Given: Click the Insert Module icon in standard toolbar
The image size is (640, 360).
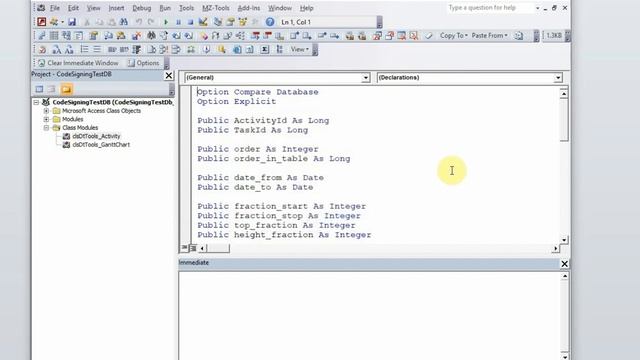Looking at the screenshot, I should click(x=53, y=22).
